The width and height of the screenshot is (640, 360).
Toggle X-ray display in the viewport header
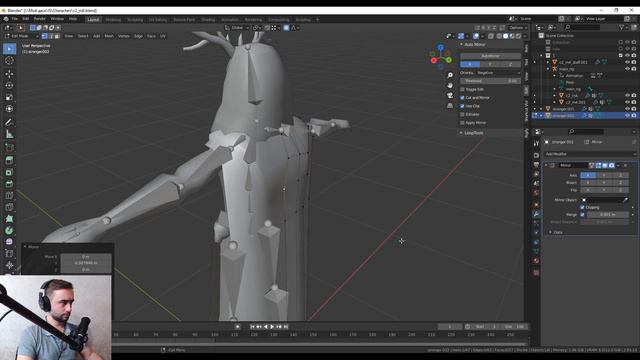[491, 36]
